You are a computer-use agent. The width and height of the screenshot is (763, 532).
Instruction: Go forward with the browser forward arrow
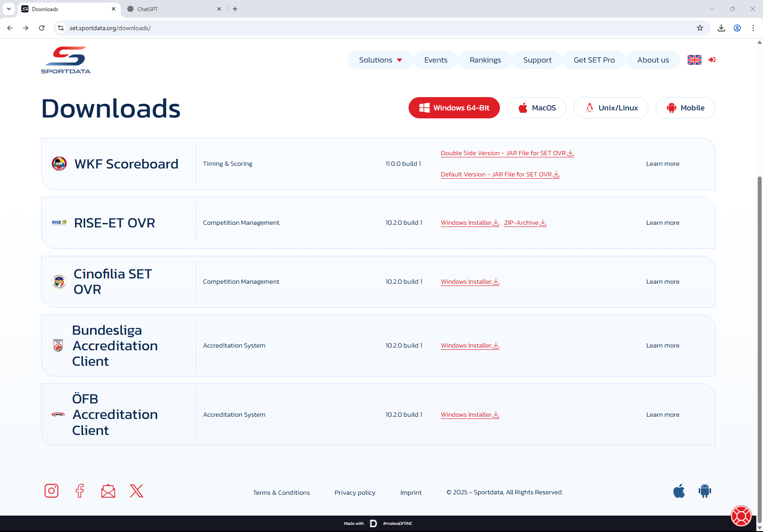tap(26, 28)
